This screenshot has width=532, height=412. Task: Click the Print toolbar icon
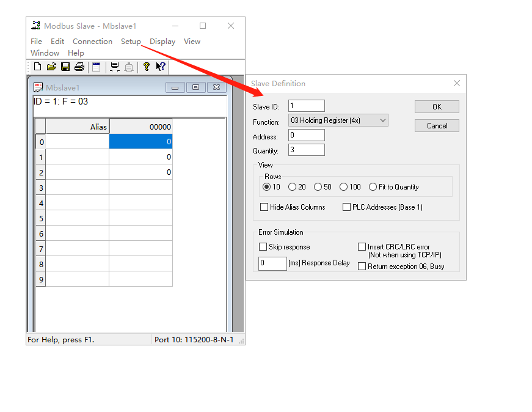point(79,67)
